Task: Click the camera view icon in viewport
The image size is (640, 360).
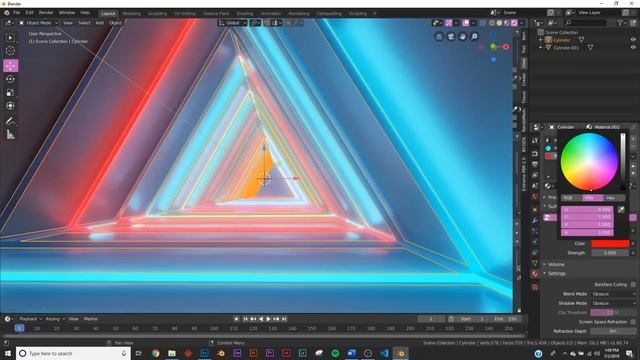Action: point(451,37)
